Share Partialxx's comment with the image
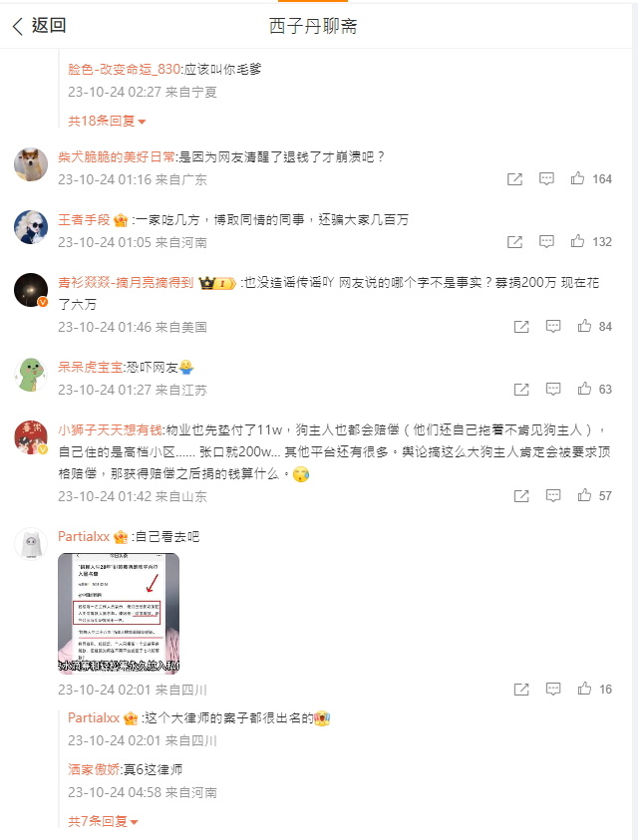638x840 pixels. click(x=521, y=689)
